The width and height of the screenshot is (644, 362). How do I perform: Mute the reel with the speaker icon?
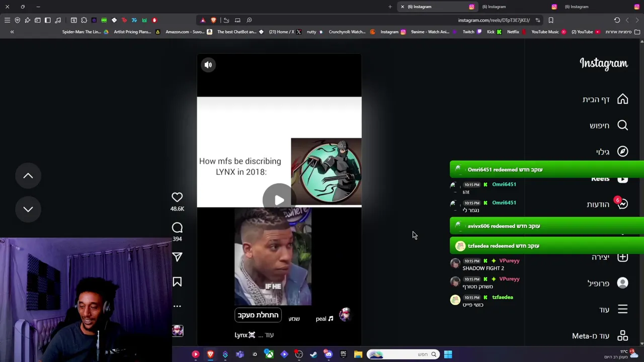[x=208, y=65]
